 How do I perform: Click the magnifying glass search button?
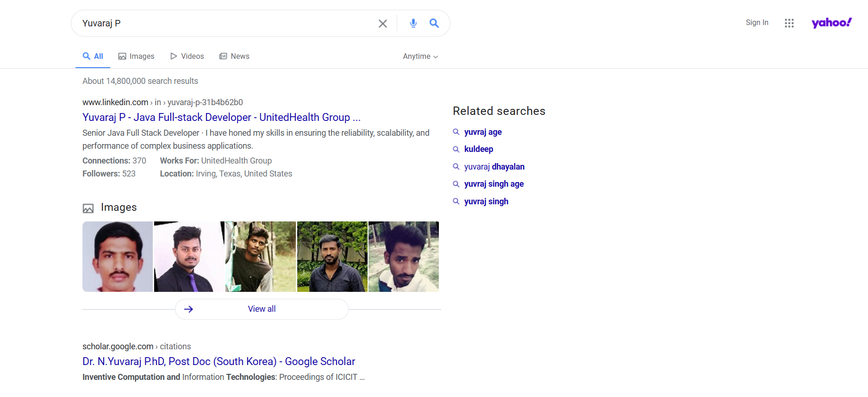pos(434,23)
